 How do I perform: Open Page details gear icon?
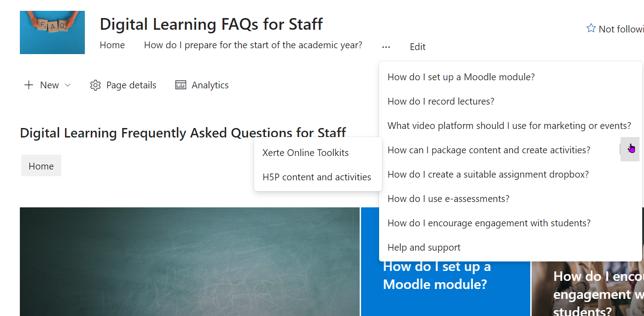click(95, 85)
